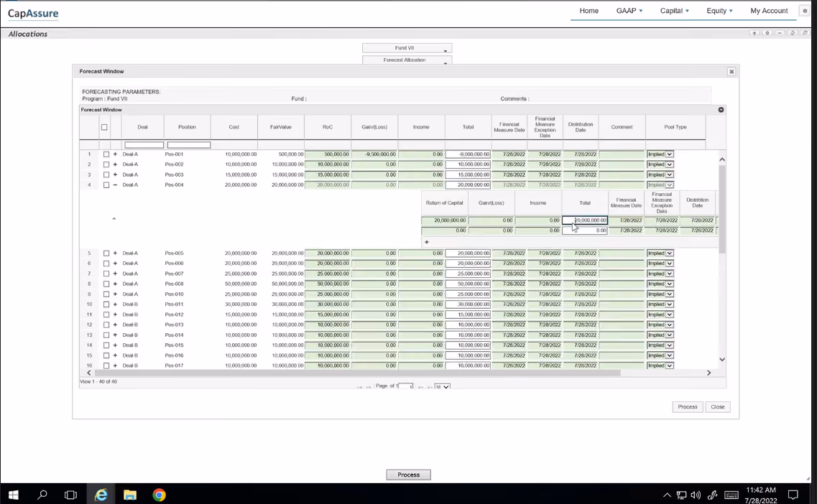Open the Capital menu
This screenshot has width=817, height=504.
click(674, 11)
